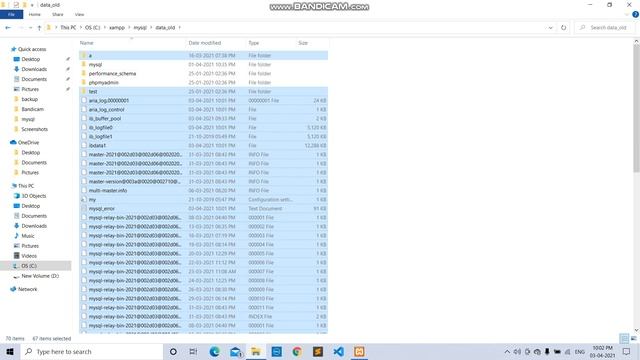Screen dimensions: 640x360
Task: Select Network in navigation pane
Action: 27,289
